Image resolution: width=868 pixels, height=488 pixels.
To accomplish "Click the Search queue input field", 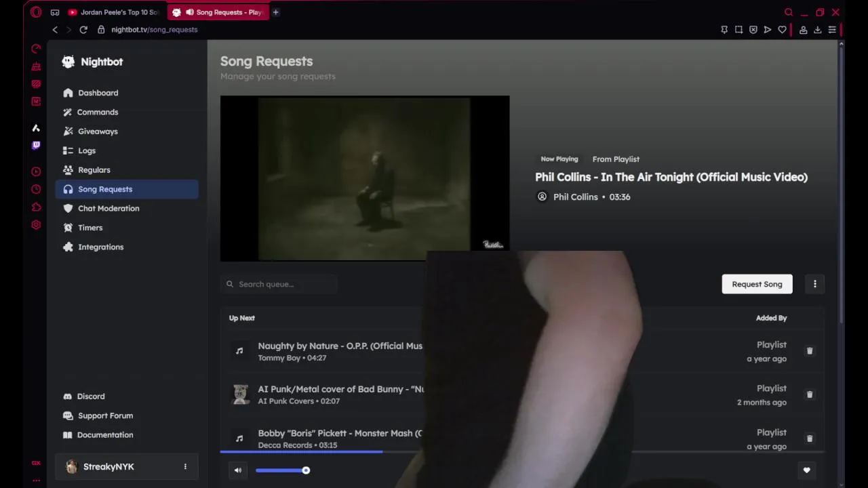I will [279, 284].
